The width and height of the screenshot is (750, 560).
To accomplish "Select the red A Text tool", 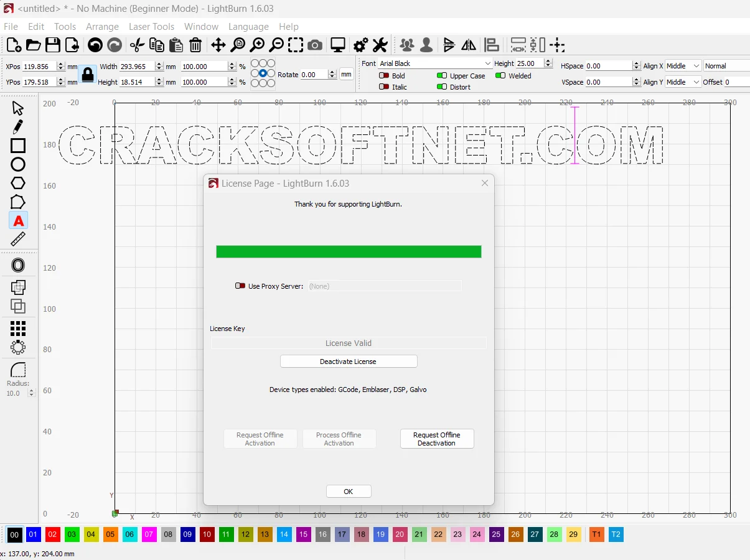I will coord(18,221).
